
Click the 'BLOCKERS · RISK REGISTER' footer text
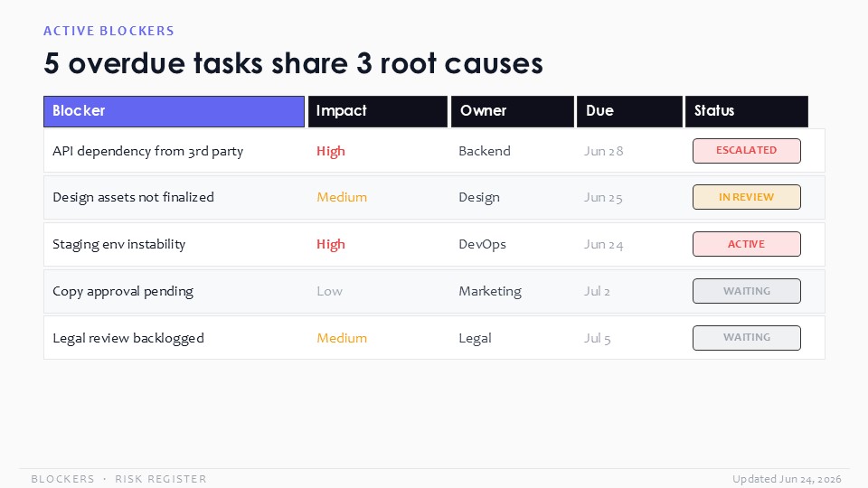coord(119,479)
